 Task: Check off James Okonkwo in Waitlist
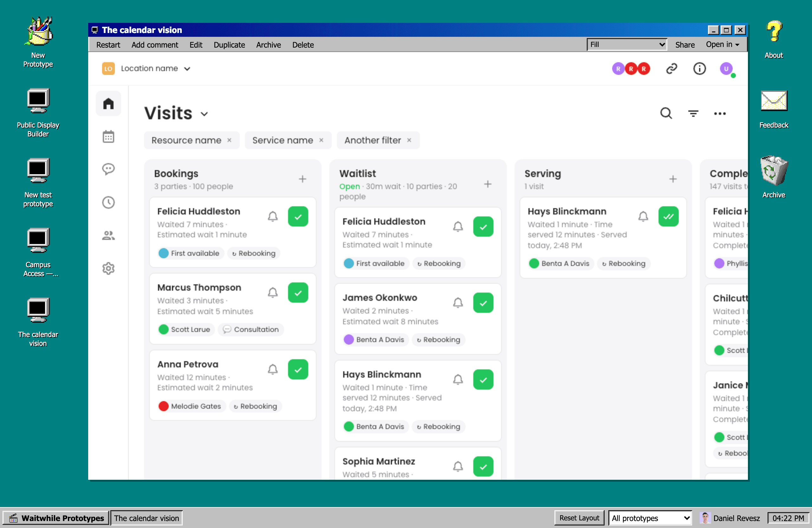point(483,303)
